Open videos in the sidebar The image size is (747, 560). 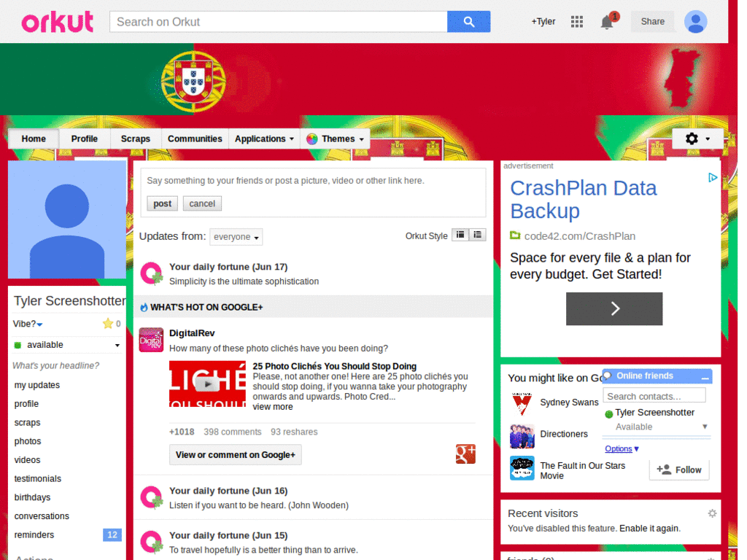click(27, 460)
